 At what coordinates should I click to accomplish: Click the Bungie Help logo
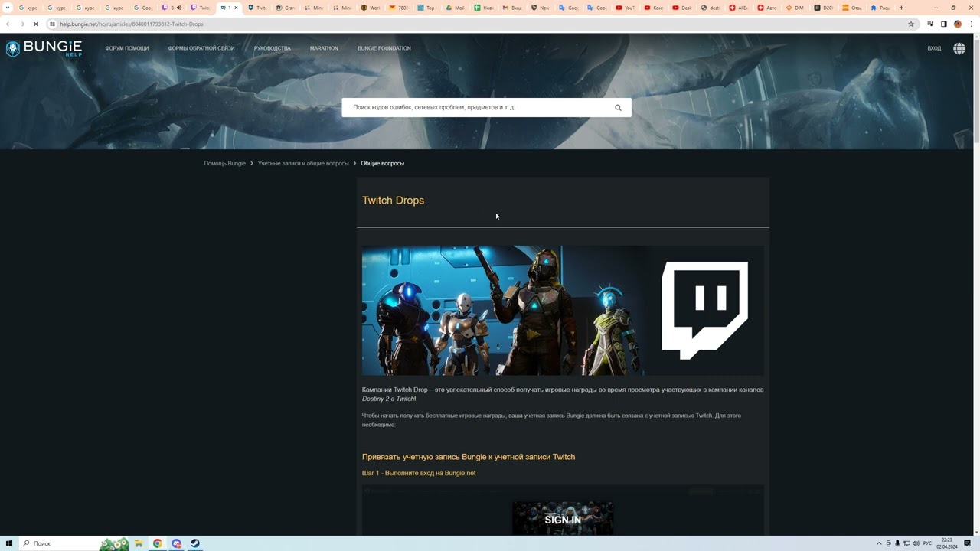pyautogui.click(x=44, y=48)
